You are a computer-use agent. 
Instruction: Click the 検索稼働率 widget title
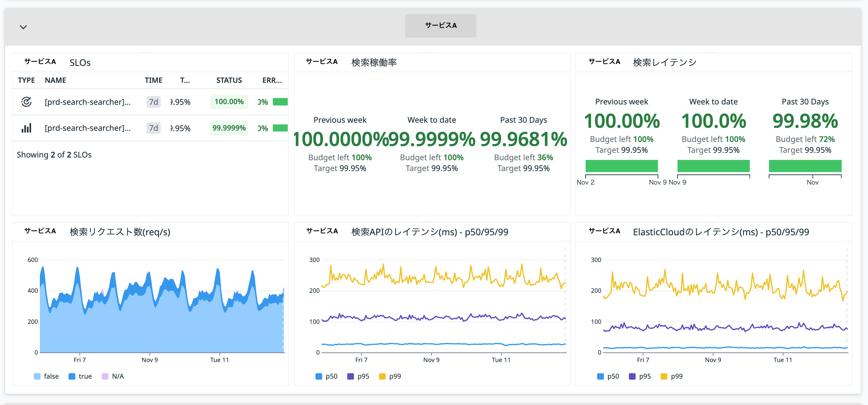coord(374,62)
